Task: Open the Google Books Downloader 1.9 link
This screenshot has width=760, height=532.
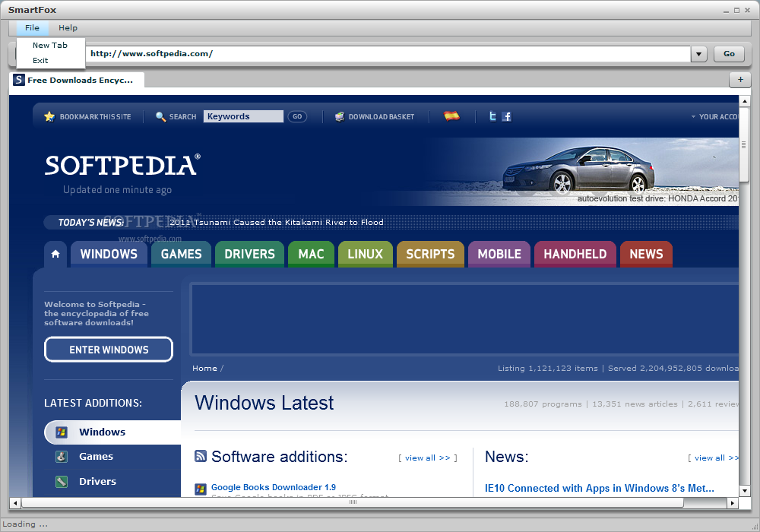Action: [x=274, y=487]
